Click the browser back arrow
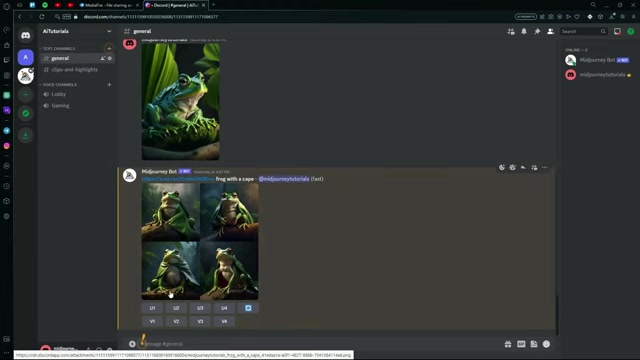Viewport: 640px width, 360px height. (x=20, y=17)
